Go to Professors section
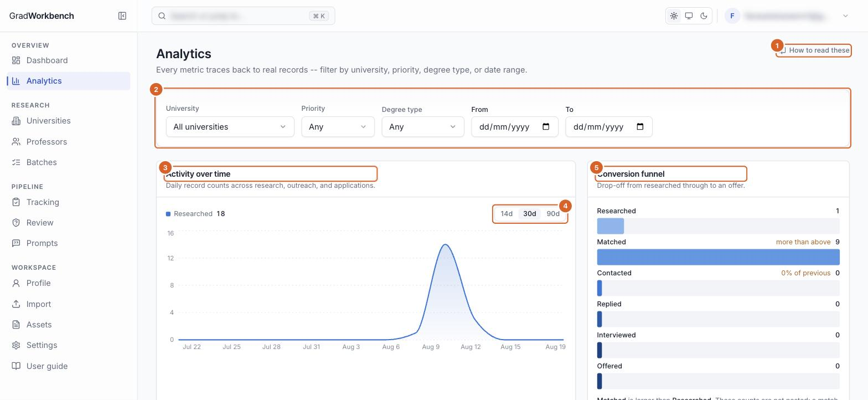This screenshot has height=400, width=868. click(x=69, y=142)
